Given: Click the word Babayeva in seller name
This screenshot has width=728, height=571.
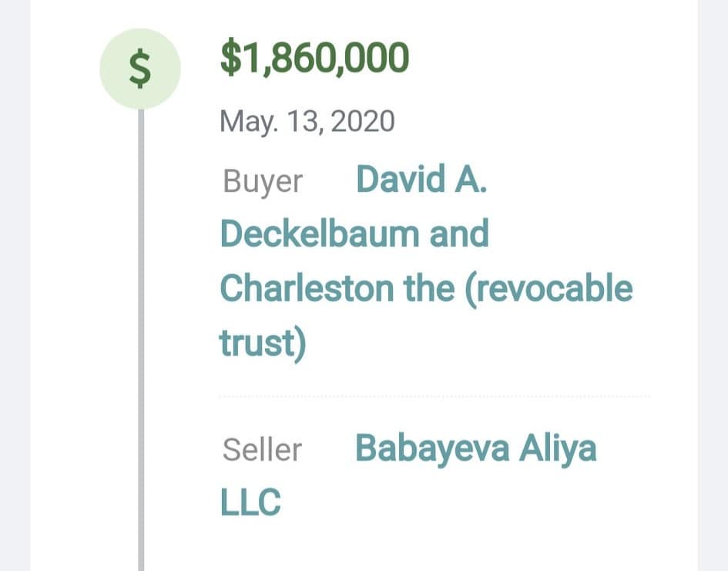Looking at the screenshot, I should 432,449.
